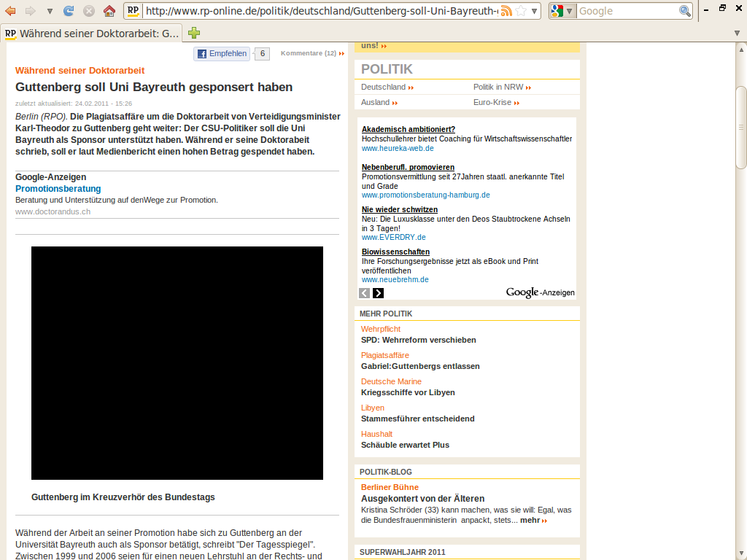Bookmark page with the star icon
This screenshot has width=747, height=560.
coord(521,11)
